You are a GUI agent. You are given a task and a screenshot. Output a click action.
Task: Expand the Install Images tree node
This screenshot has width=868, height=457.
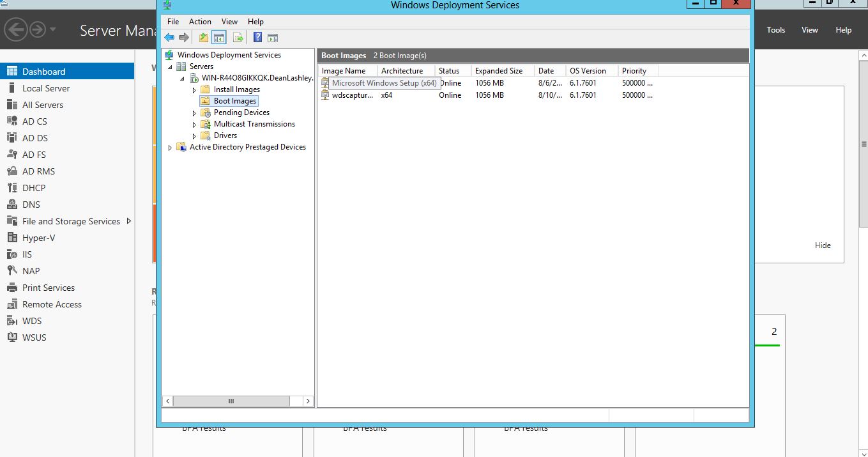click(x=195, y=90)
